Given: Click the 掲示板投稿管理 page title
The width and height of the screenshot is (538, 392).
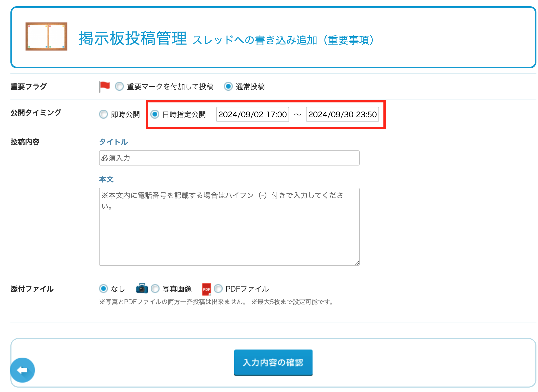Looking at the screenshot, I should (x=133, y=38).
